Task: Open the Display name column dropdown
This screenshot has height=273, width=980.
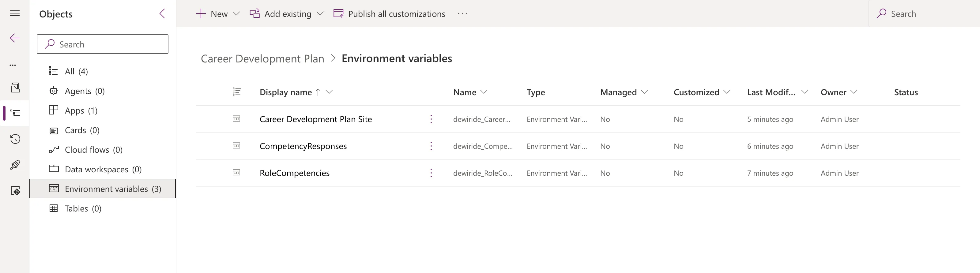Action: pos(330,92)
